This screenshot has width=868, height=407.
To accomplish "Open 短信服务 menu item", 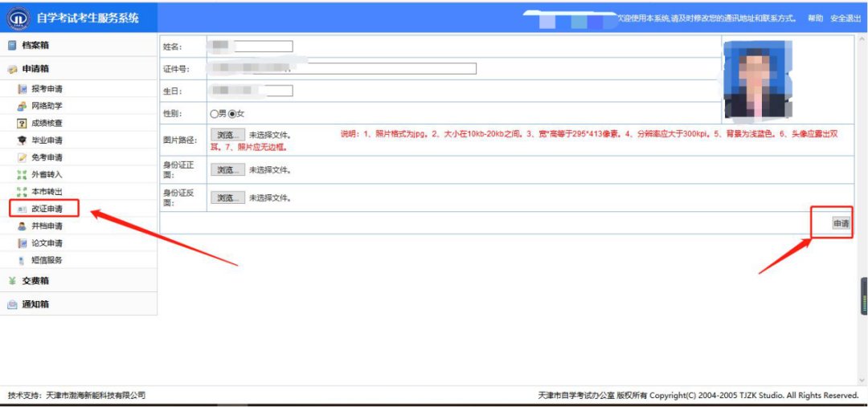I will (x=47, y=260).
